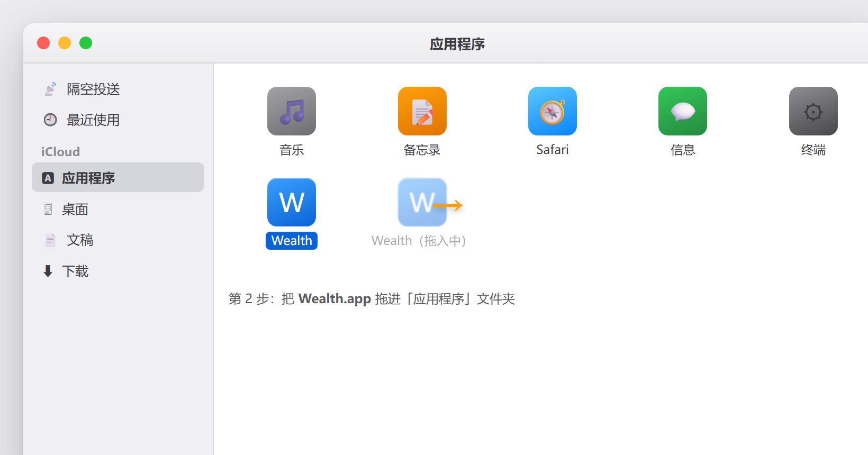This screenshot has height=455, width=868.
Task: Open the 终端 terminal app icon
Action: 813,111
